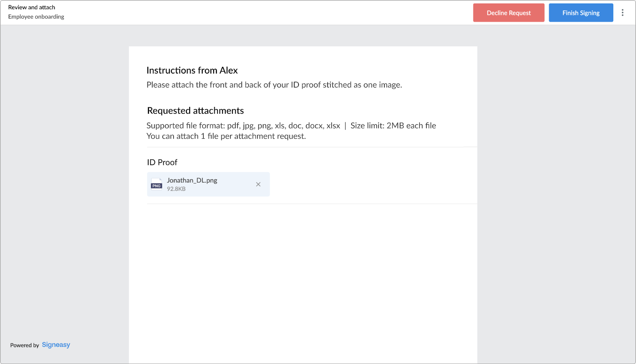The image size is (636, 364).
Task: Click the 'Please attach the front and back' instruction
Action: [x=274, y=85]
